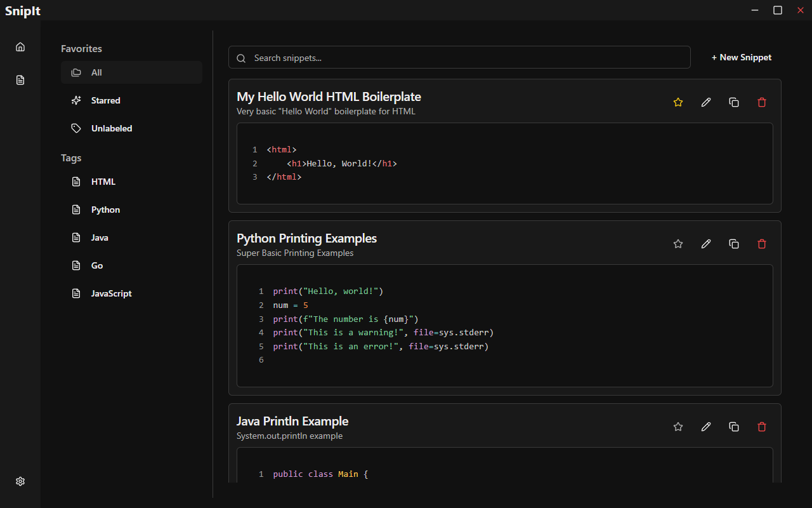Image resolution: width=812 pixels, height=508 pixels.
Task: Star the Python Printing Examples snippet
Action: click(x=678, y=244)
